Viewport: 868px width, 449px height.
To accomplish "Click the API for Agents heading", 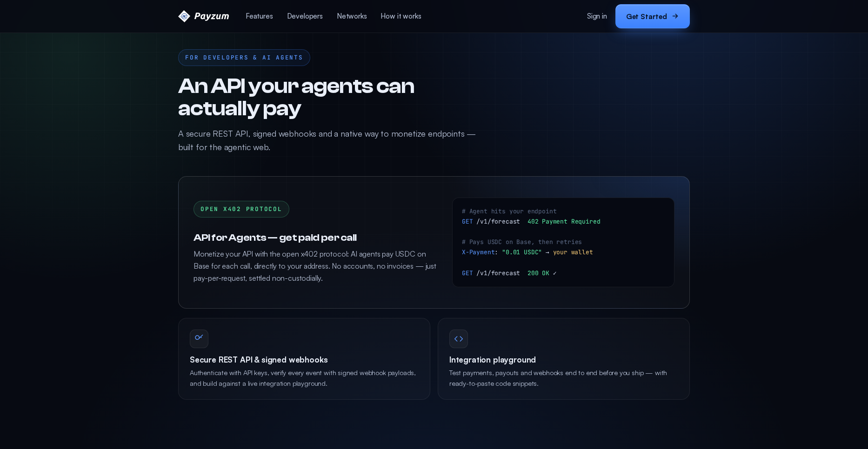I will tap(275, 238).
